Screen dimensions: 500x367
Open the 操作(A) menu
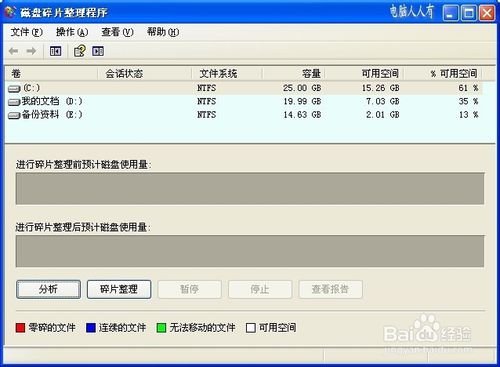pyautogui.click(x=72, y=32)
